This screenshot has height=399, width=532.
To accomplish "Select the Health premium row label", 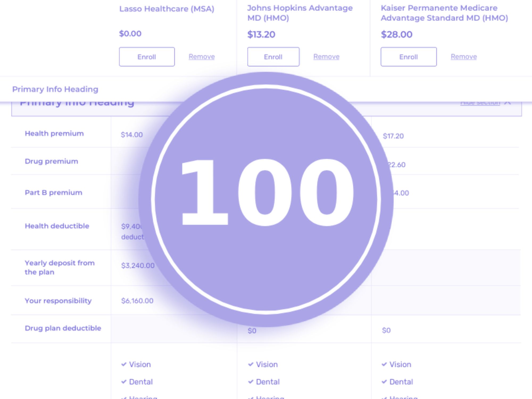I will (54, 133).
